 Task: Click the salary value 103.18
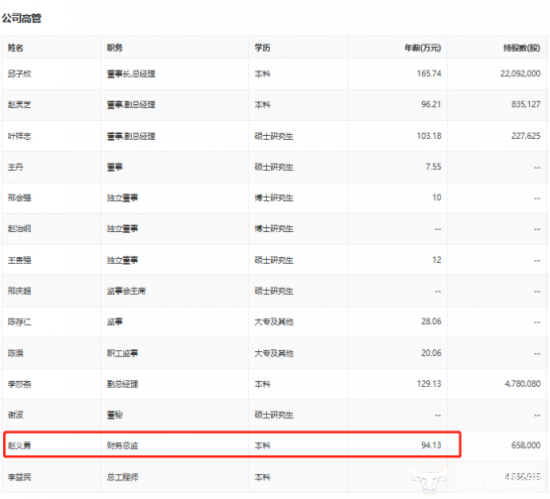pos(429,136)
